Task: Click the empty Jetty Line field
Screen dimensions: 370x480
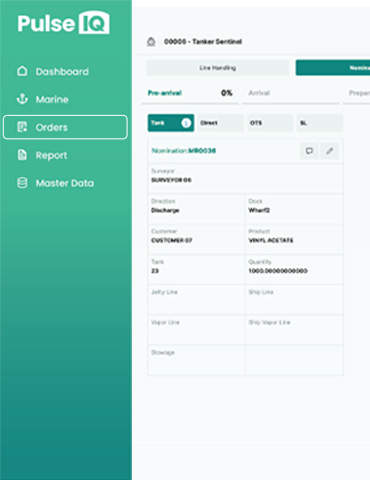Action: 196,300
